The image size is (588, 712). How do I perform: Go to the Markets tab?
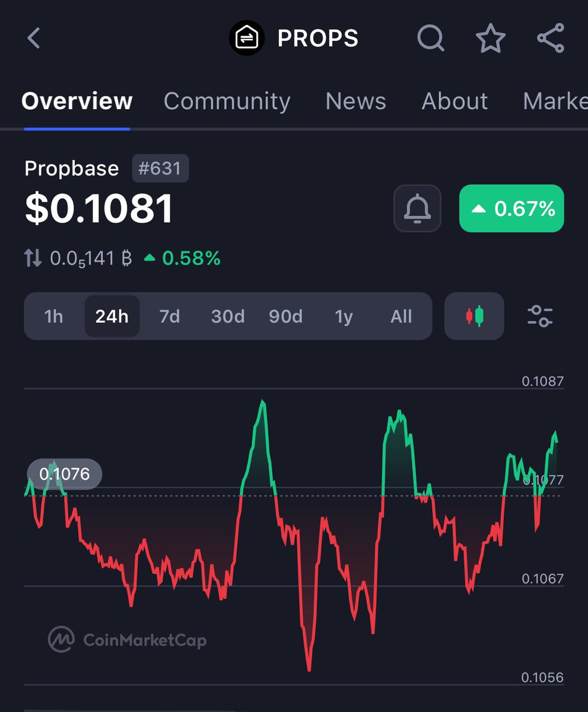(555, 101)
